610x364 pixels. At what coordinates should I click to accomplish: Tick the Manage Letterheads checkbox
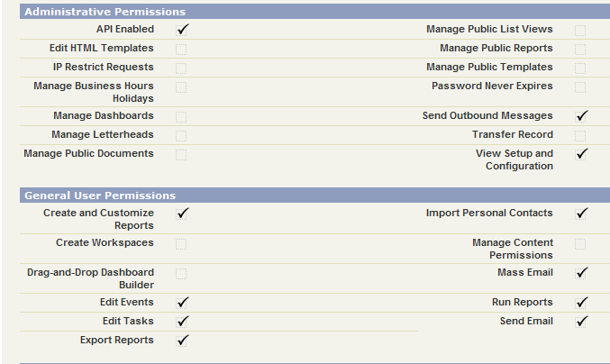(x=181, y=136)
